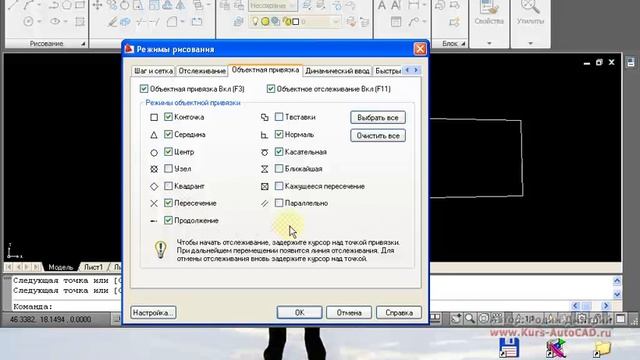Click the magnifier zoom icon in status bar

click(x=469, y=318)
